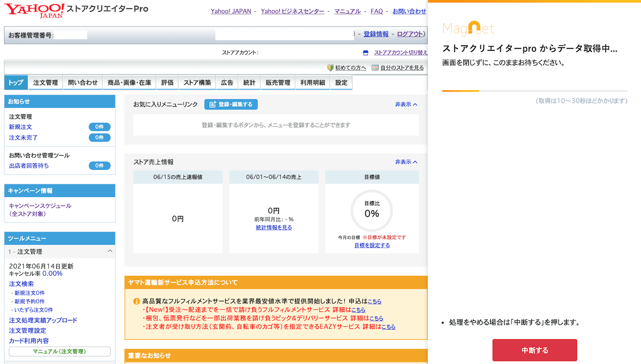641x364 pixels.
Task: Click the Yahoo! JAPAN logo
Action: point(35,10)
